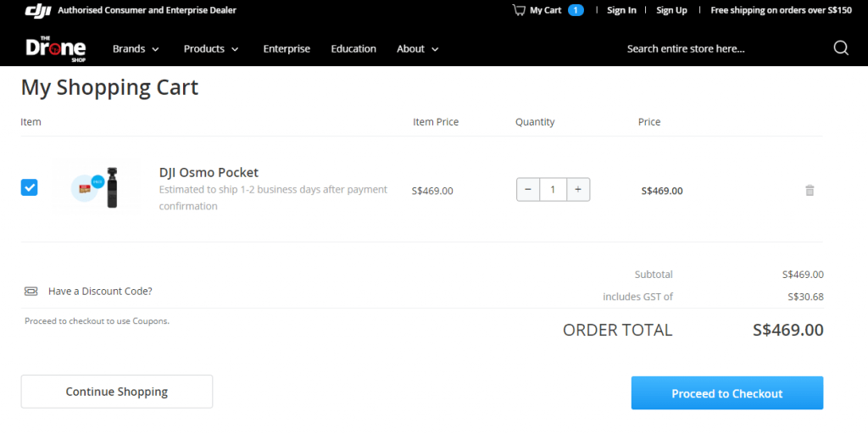Open Have a Discount Code option

pyautogui.click(x=100, y=292)
